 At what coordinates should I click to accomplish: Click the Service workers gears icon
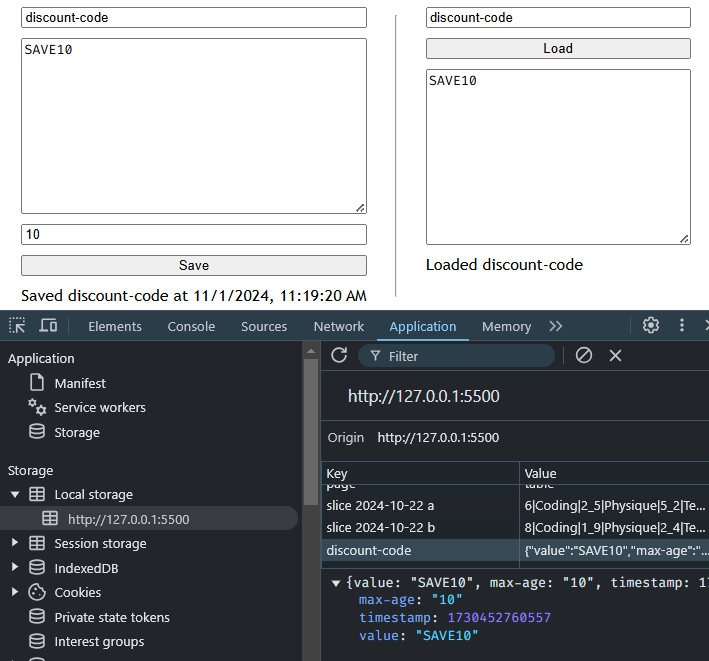(37, 407)
